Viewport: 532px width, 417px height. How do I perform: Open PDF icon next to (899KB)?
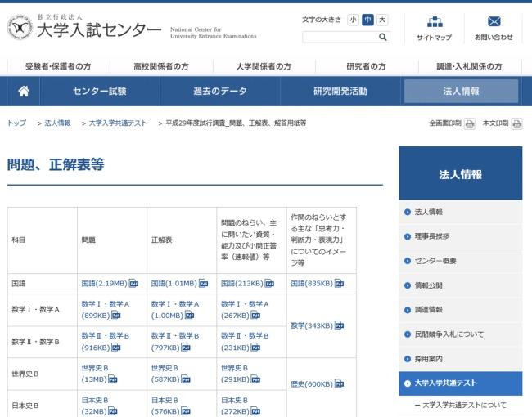pyautogui.click(x=116, y=316)
